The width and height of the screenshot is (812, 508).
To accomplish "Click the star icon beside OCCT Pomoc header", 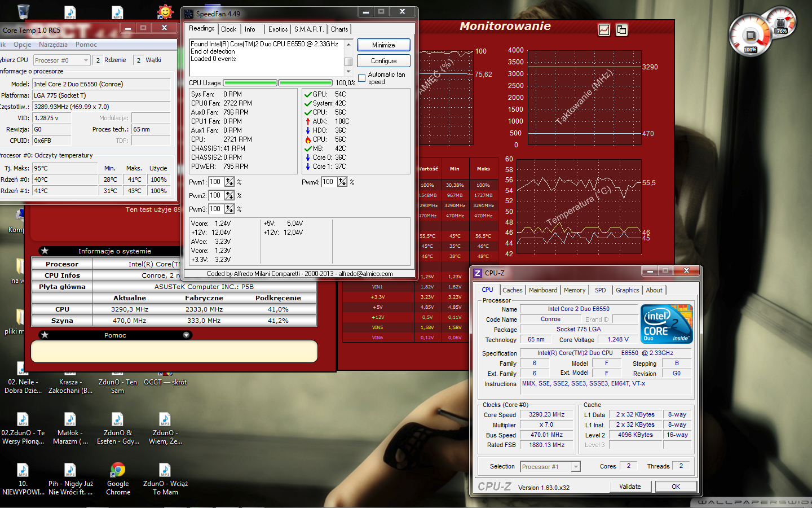I will [45, 335].
